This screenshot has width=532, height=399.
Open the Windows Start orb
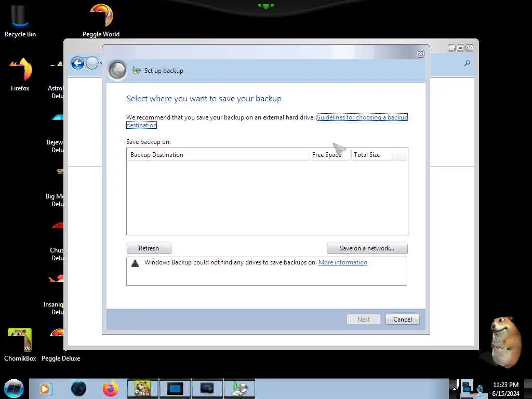(14, 389)
